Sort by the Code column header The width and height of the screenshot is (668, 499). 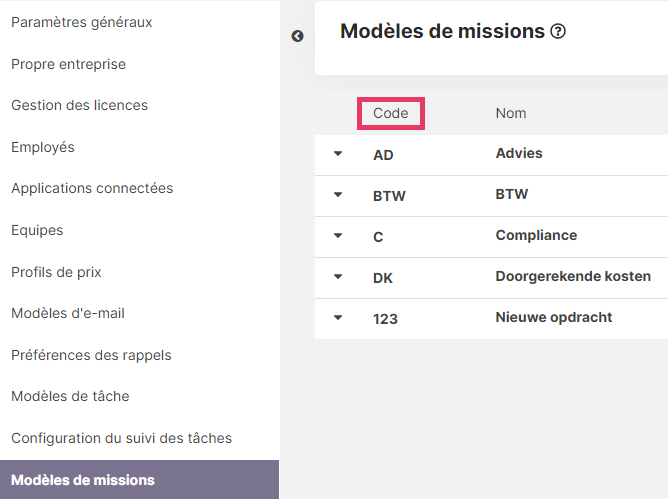click(391, 113)
